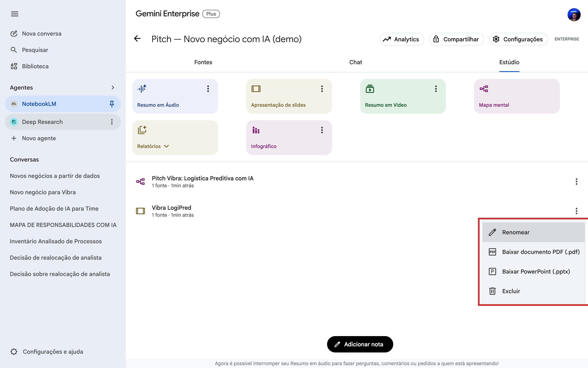Choose Baixar documento PDF (.pdf)
The height and width of the screenshot is (368, 588).
pyautogui.click(x=533, y=252)
